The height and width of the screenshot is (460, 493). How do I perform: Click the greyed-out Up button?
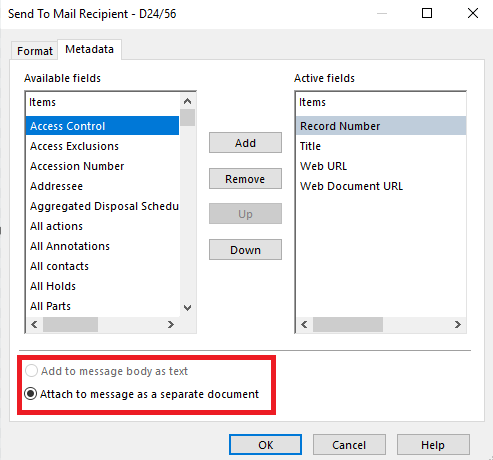tap(245, 214)
